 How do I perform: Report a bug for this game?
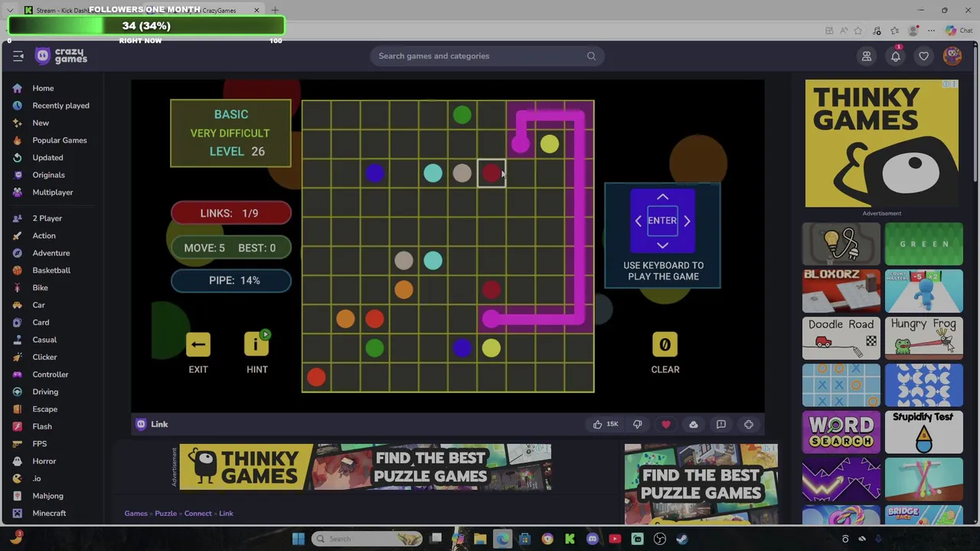(721, 424)
